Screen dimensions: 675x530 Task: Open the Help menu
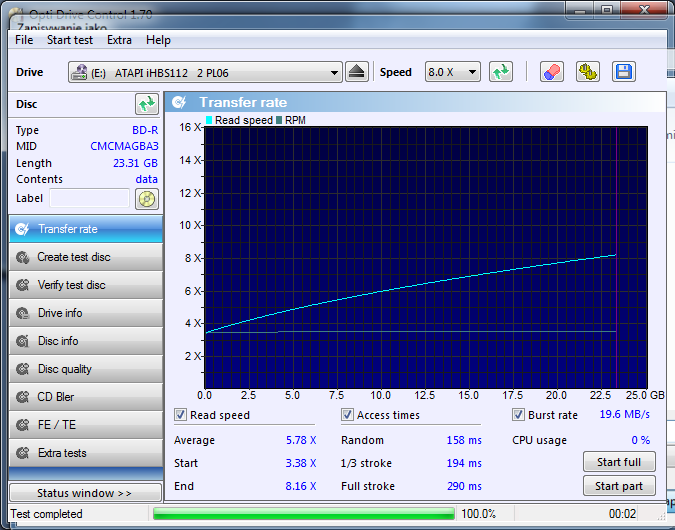[x=158, y=40]
